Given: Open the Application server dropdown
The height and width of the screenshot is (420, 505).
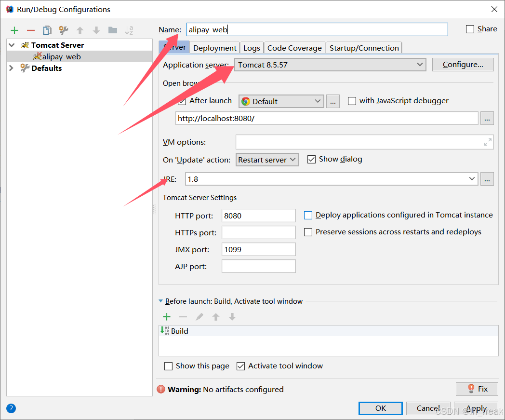Looking at the screenshot, I should 330,65.
